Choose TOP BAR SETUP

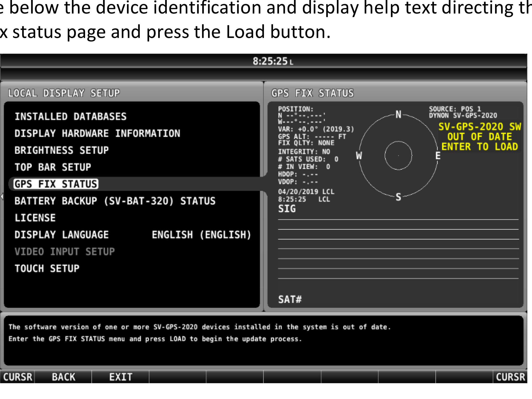(53, 167)
